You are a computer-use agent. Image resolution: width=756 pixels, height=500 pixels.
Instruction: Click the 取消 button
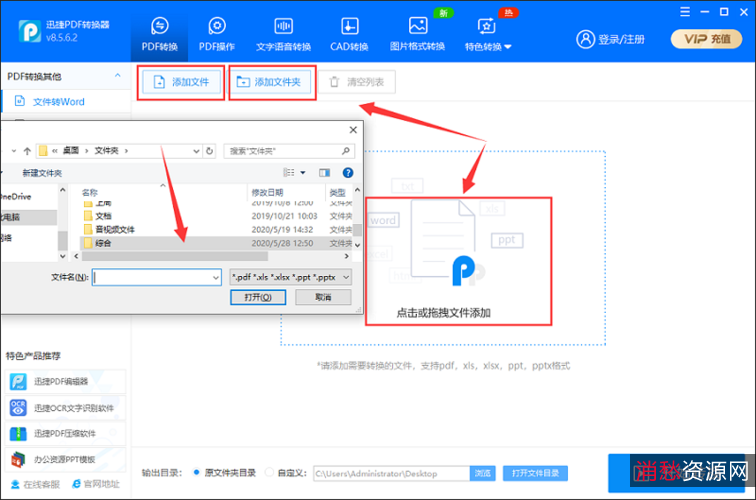[x=323, y=297]
